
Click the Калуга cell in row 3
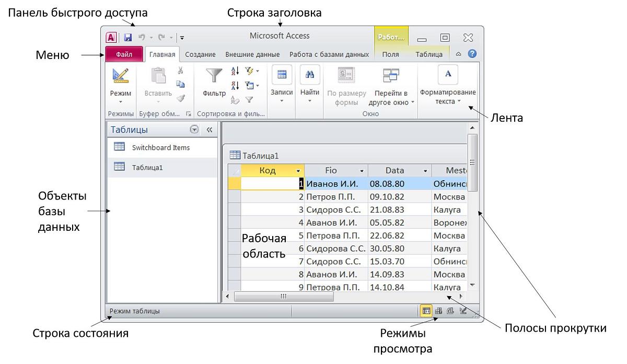coord(449,209)
